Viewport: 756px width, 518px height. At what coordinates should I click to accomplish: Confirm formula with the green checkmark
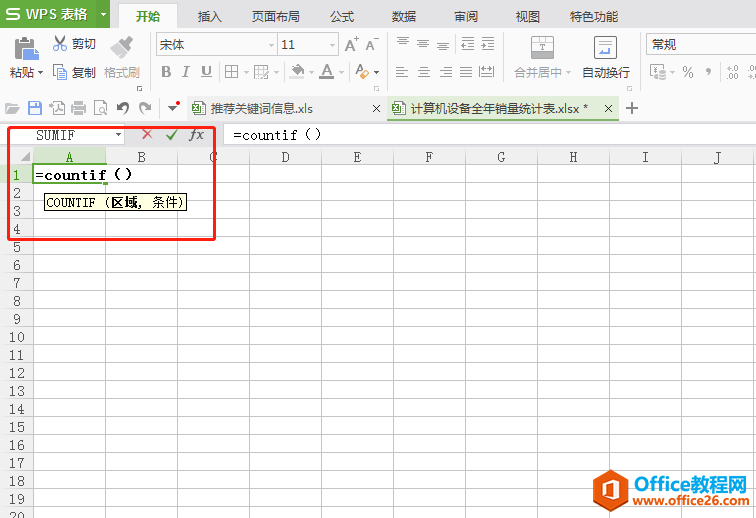tap(172, 134)
